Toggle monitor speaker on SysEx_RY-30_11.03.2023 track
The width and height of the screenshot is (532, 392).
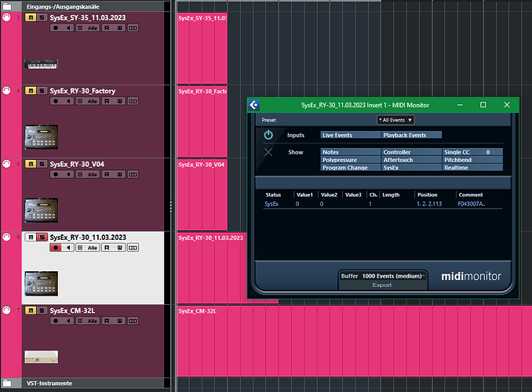pos(68,248)
